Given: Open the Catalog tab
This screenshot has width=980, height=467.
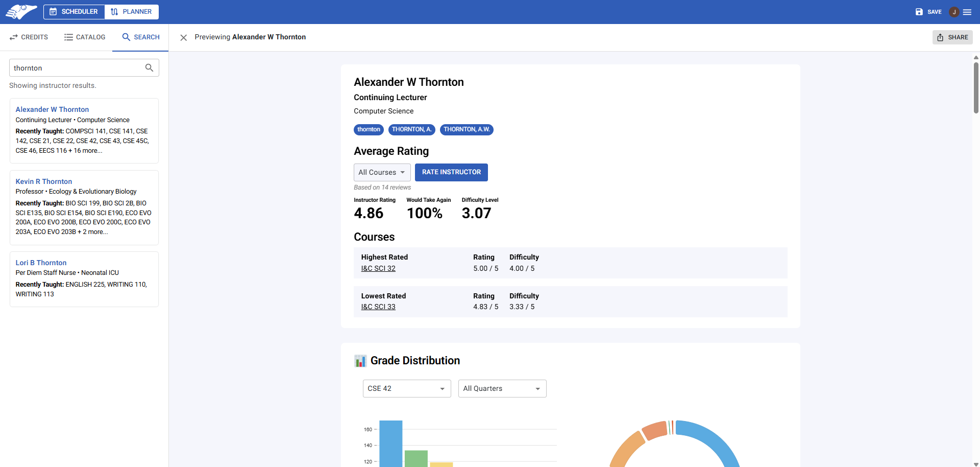Looking at the screenshot, I should pos(85,37).
